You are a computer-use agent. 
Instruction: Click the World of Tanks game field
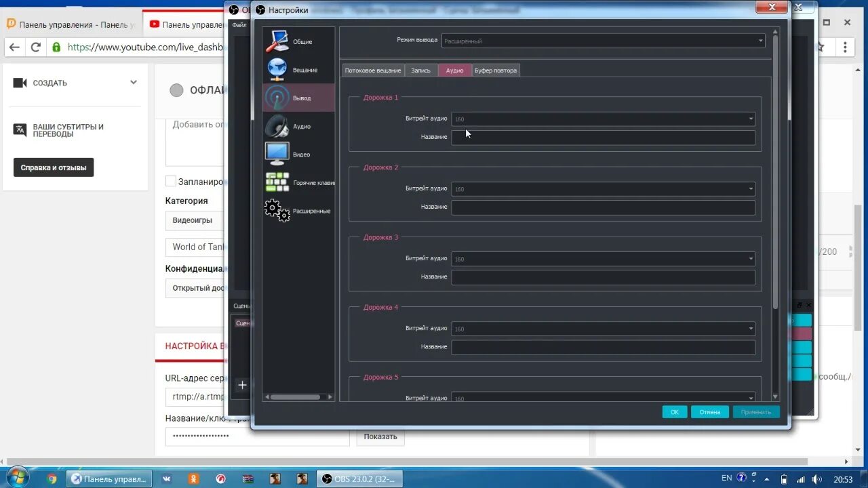point(195,247)
